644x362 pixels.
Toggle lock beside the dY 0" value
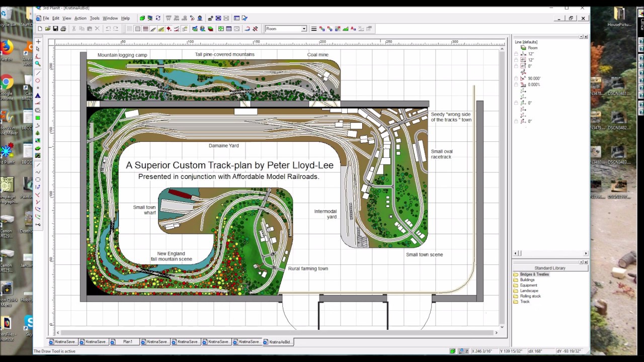point(516,66)
